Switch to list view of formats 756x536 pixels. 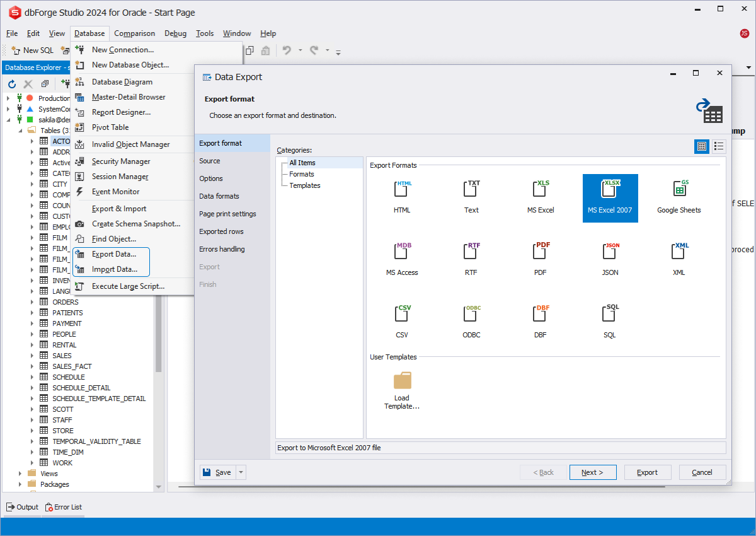pyautogui.click(x=719, y=146)
